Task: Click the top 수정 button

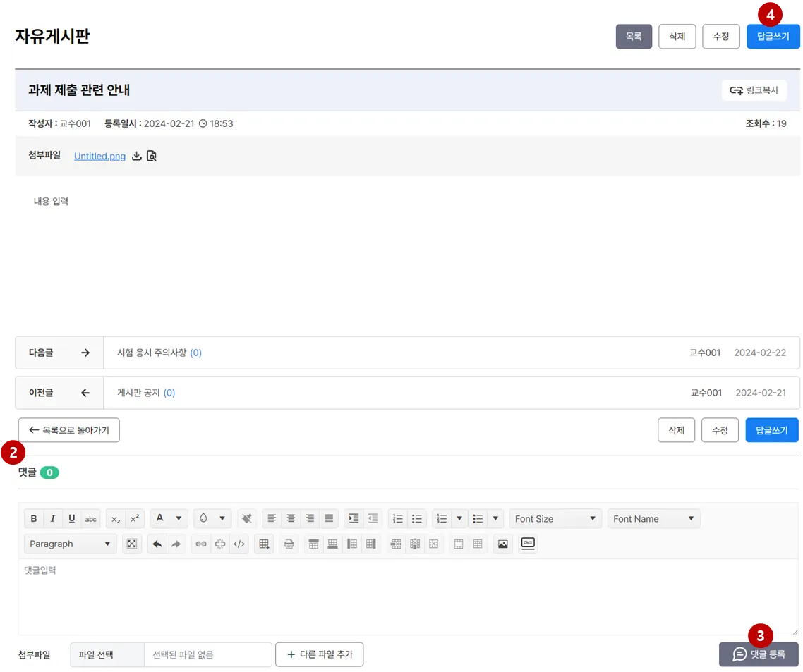Action: pos(721,37)
